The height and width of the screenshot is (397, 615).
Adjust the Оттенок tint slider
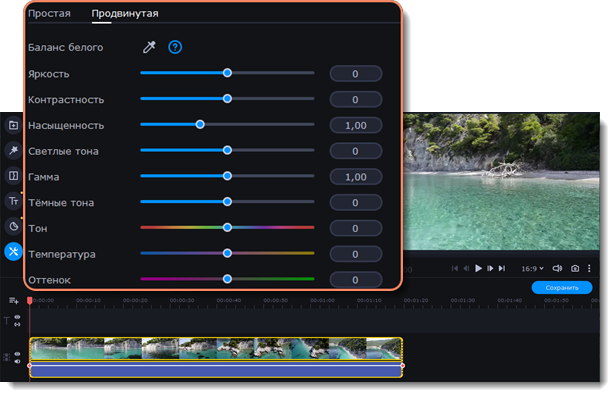coord(227,279)
